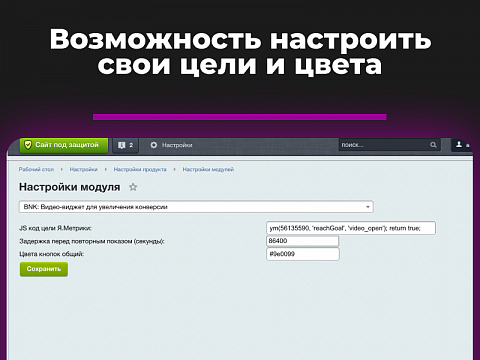Click the repeat delay field 86400
Viewport: 480px width, 360px height.
pos(303,241)
